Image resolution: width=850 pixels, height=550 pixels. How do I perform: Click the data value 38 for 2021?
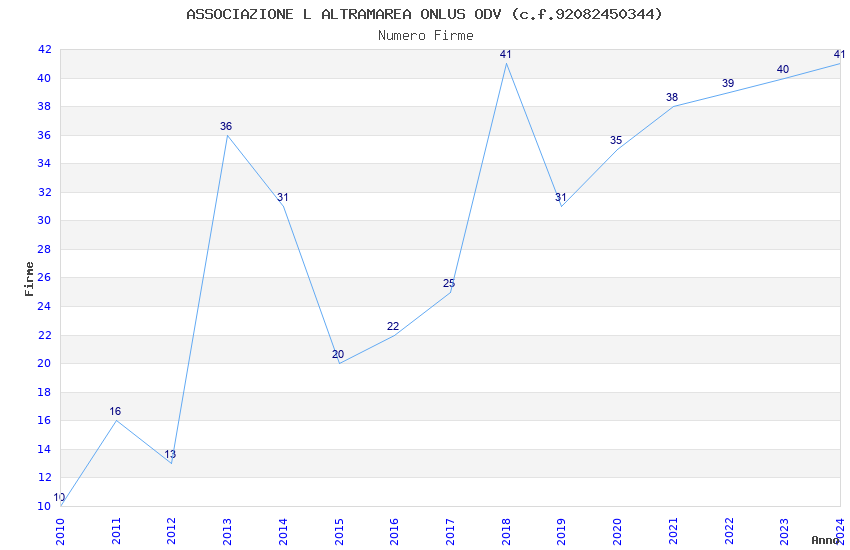tap(672, 98)
